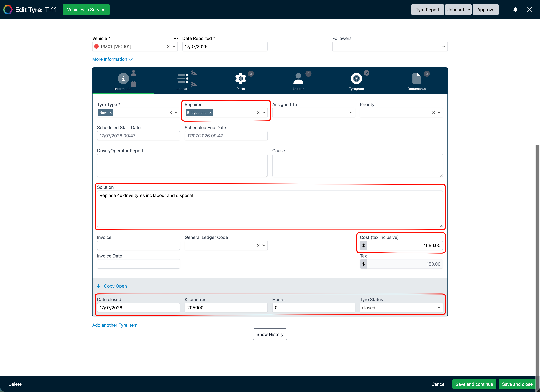
Task: Click the Copy Open arrow icon
Action: click(99, 286)
